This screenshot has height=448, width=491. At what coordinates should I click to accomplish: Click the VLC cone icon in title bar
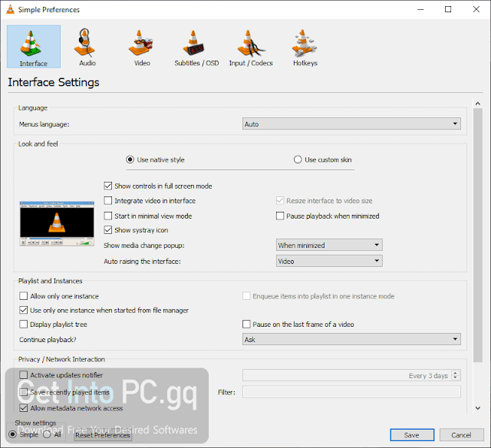10,9
